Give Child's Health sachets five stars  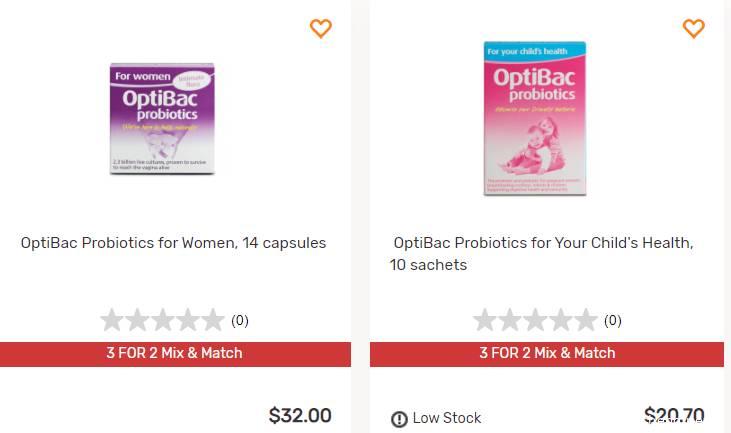(585, 321)
